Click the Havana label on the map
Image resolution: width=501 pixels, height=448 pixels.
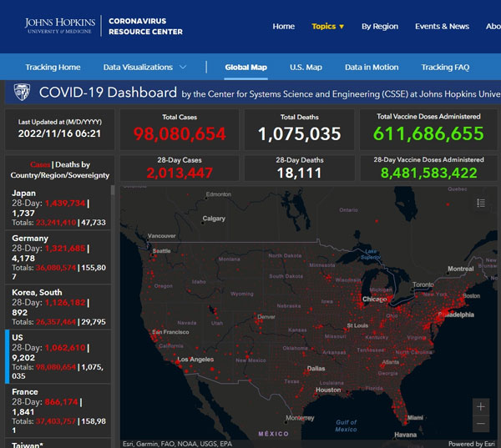pyautogui.click(x=405, y=435)
